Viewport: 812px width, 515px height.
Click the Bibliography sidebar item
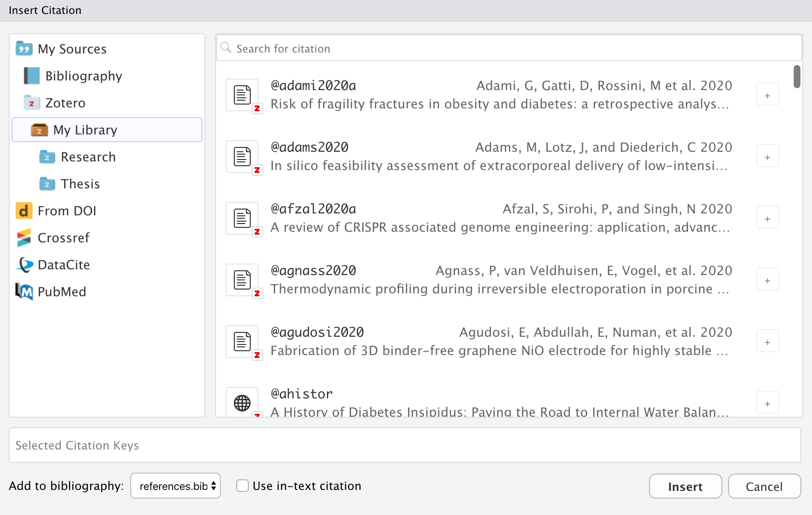click(x=84, y=76)
